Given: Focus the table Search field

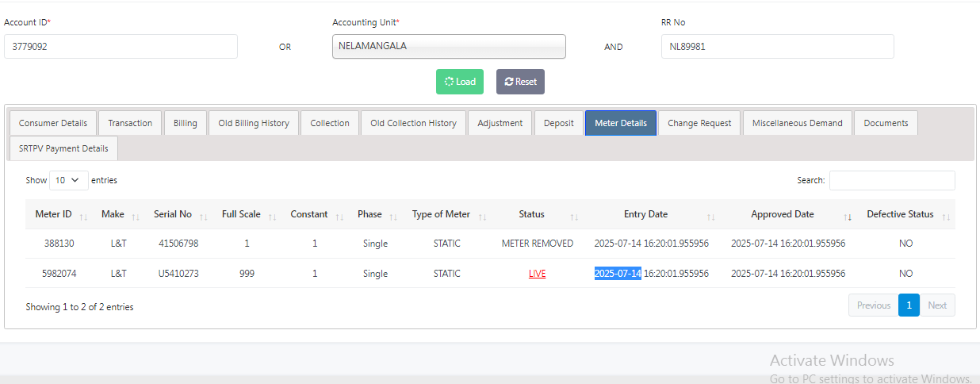Looking at the screenshot, I should click(892, 180).
